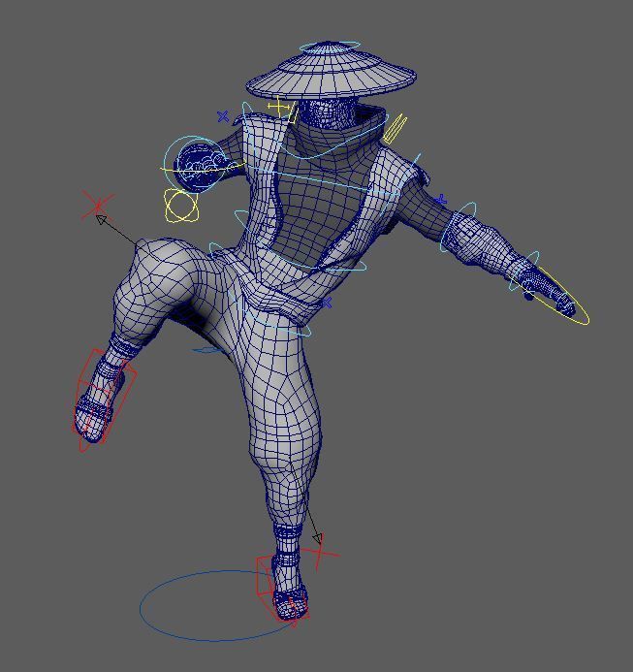The height and width of the screenshot is (672, 633).
Task: Select the blue cross locator on the outstretched shoulder
Action: (441, 200)
